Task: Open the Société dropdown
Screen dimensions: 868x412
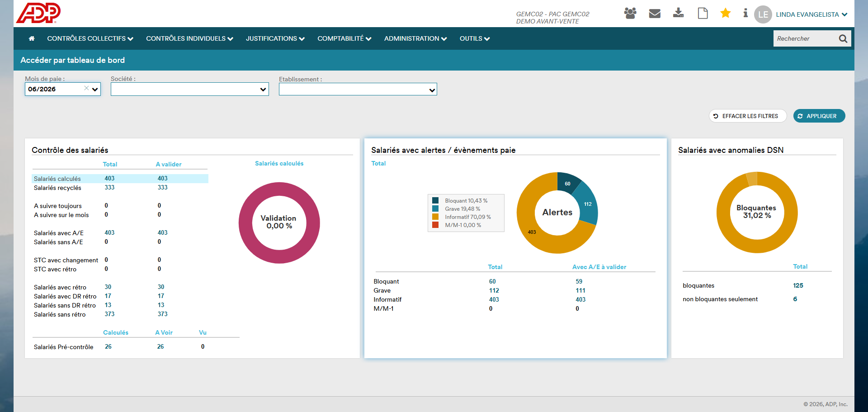Action: [190, 89]
